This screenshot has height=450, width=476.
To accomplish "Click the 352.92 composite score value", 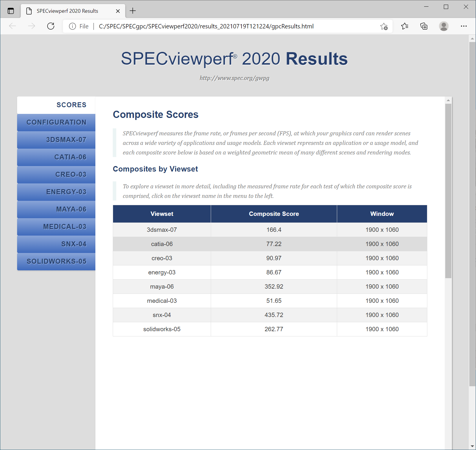I will pos(274,287).
